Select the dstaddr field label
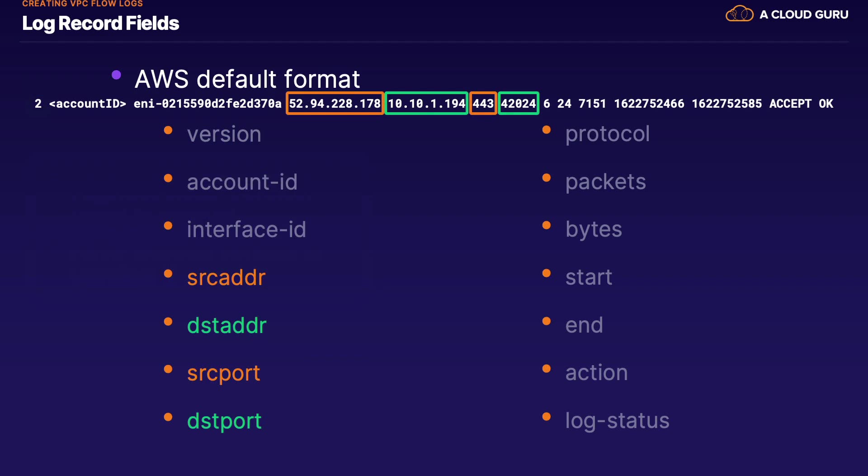Image resolution: width=868 pixels, height=476 pixels. [x=226, y=325]
